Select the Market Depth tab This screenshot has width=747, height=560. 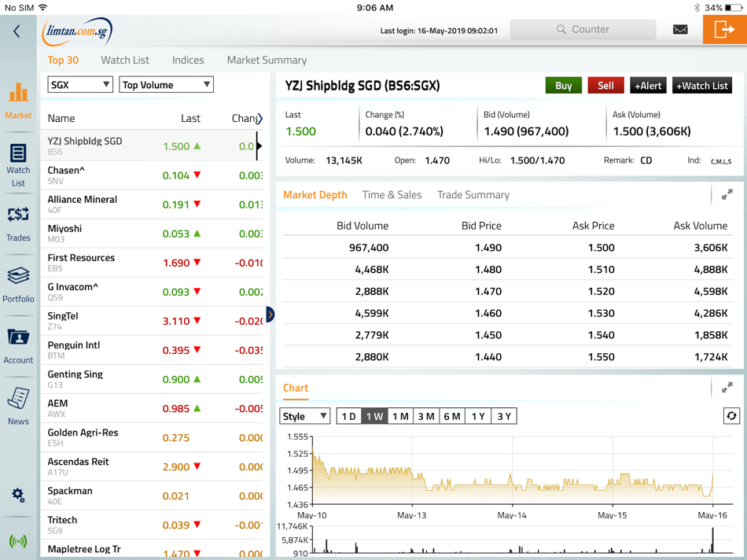click(x=315, y=195)
